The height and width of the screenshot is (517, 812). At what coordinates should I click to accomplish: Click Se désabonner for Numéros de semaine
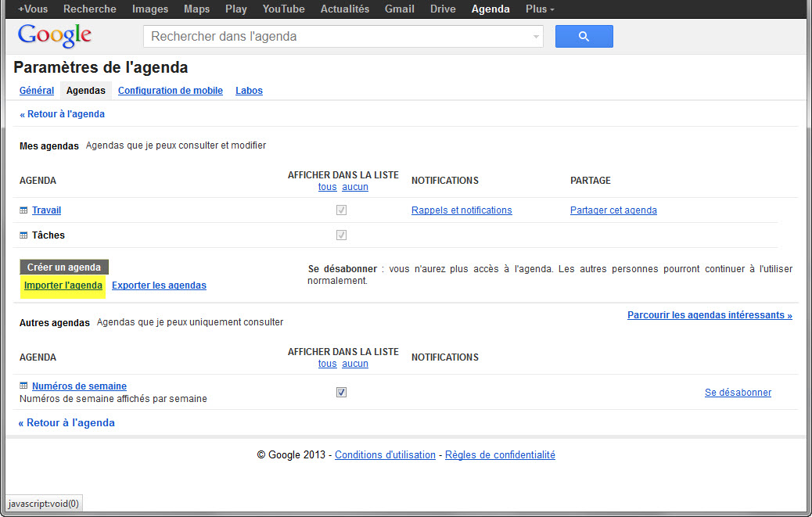[738, 393]
